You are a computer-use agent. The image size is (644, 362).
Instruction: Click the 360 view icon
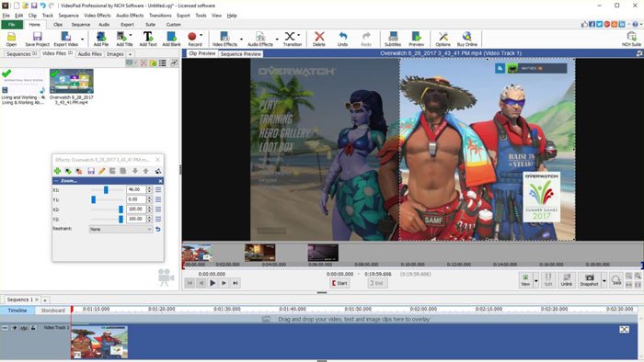pyautogui.click(x=616, y=280)
